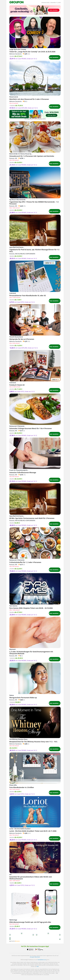Click the Whitney Houston Story poster
The width and height of the screenshot is (70, 980).
[35, 721]
